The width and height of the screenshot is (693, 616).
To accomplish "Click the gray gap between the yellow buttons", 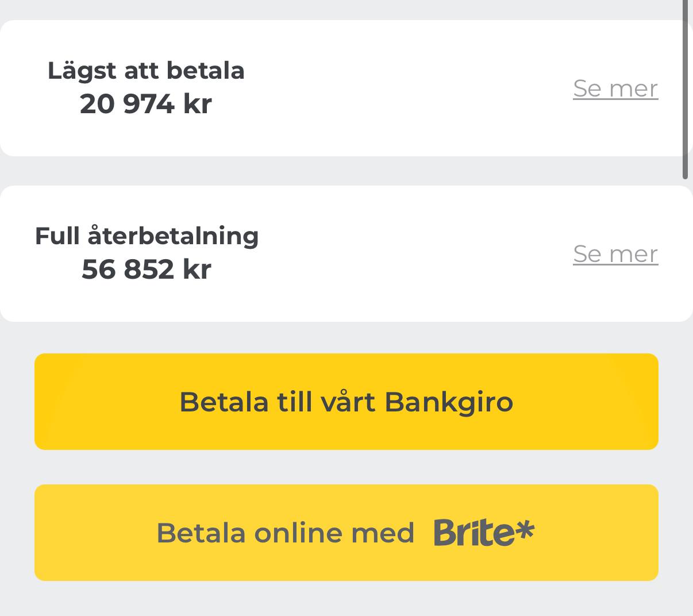I will click(345, 467).
